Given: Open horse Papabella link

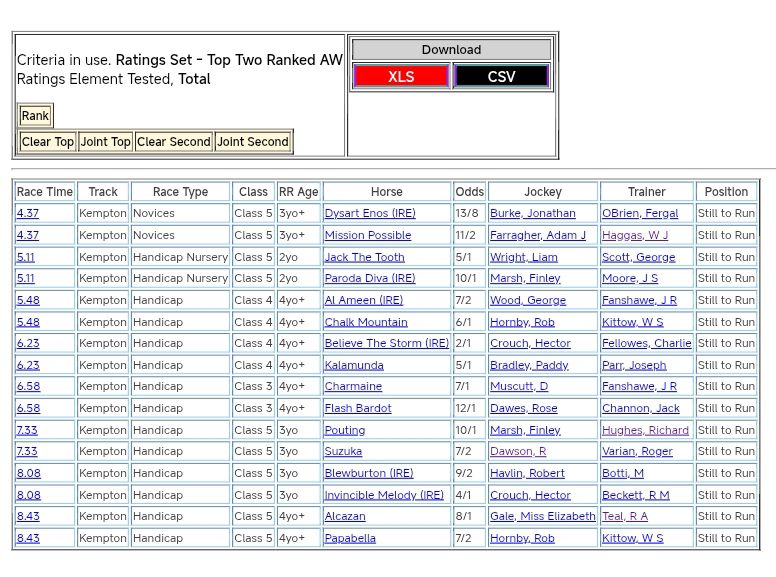Looking at the screenshot, I should [350, 539].
